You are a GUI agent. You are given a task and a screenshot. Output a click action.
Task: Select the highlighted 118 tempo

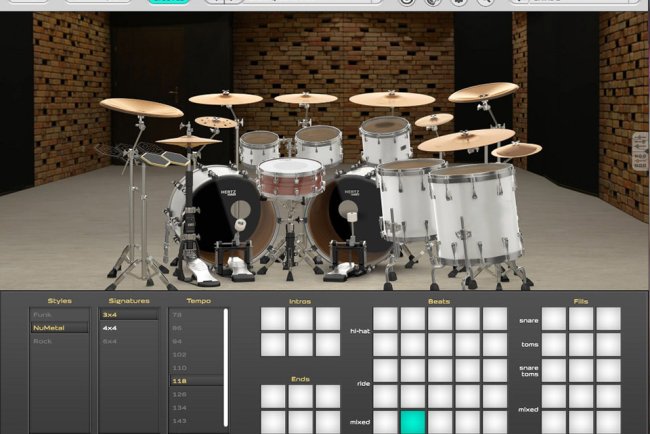[196, 381]
